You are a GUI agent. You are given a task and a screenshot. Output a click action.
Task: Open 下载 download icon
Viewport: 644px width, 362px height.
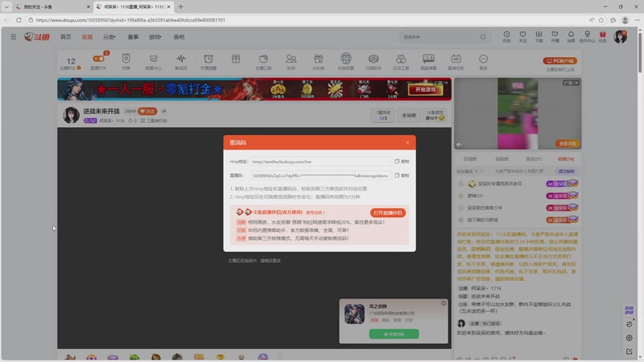coord(539,36)
